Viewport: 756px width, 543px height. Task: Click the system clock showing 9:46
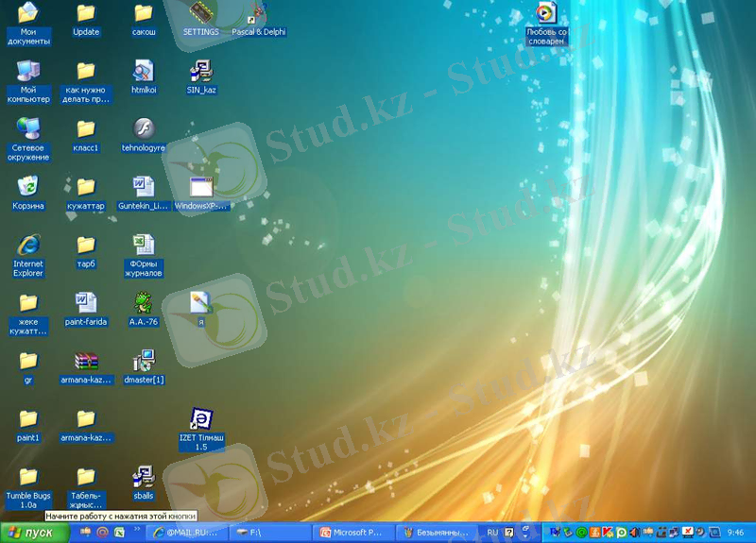pos(736,533)
